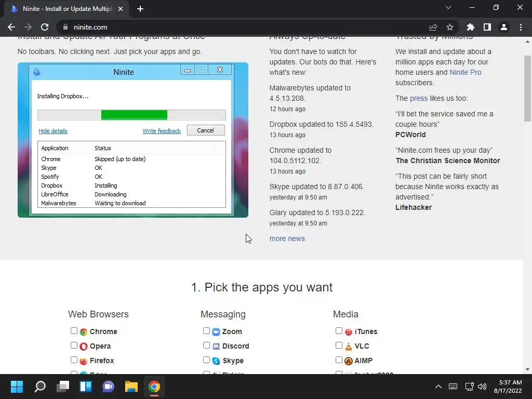The height and width of the screenshot is (399, 532).
Task: Check the Zoom checkbox
Action: pos(206,331)
